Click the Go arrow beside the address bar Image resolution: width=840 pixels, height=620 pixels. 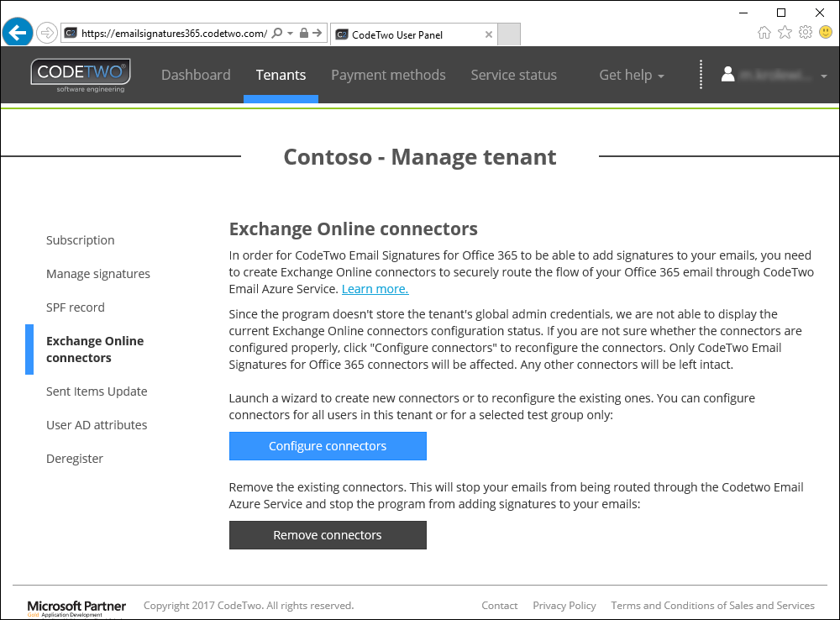coord(319,32)
